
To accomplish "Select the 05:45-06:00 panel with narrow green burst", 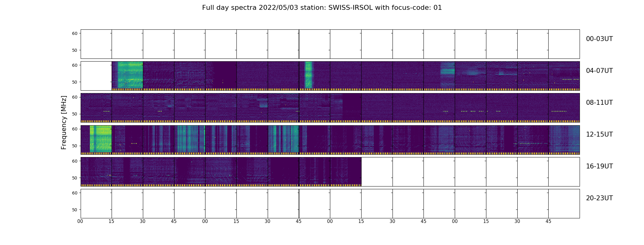I will 314,76.
